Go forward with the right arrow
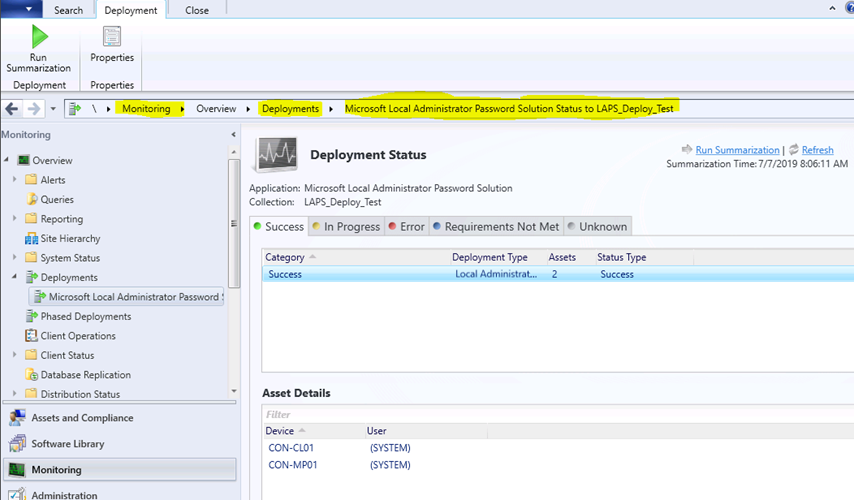The width and height of the screenshot is (854, 500). [34, 109]
